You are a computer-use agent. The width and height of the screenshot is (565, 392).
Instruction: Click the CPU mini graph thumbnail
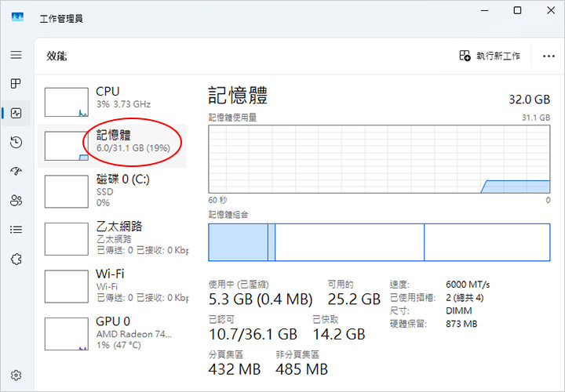pos(66,102)
